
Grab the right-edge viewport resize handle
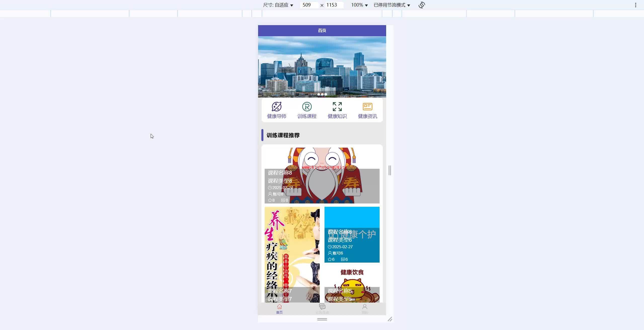(390, 170)
